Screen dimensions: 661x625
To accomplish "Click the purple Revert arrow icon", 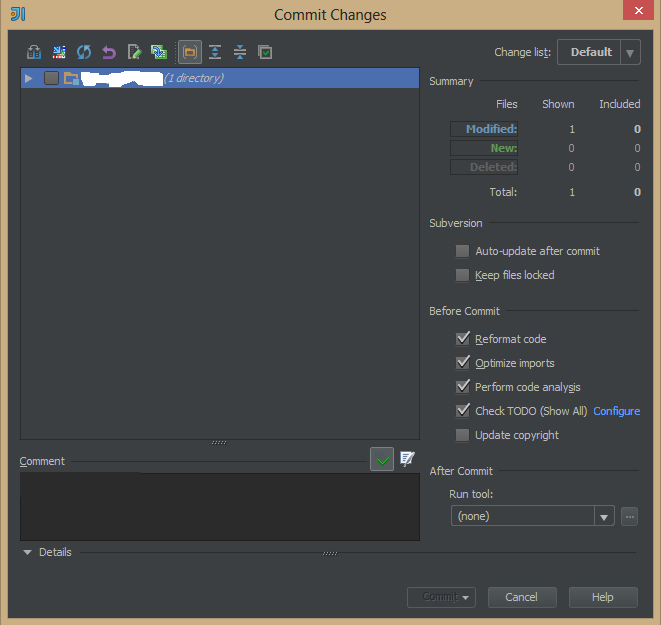I will (109, 52).
